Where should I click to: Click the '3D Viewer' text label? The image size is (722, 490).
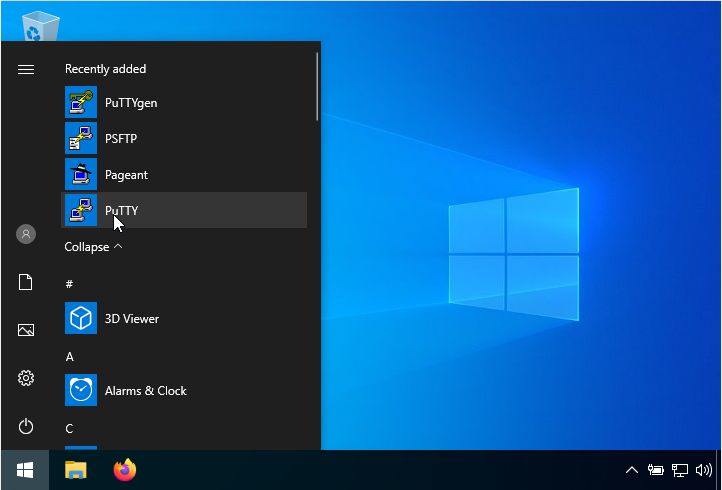[x=132, y=319]
